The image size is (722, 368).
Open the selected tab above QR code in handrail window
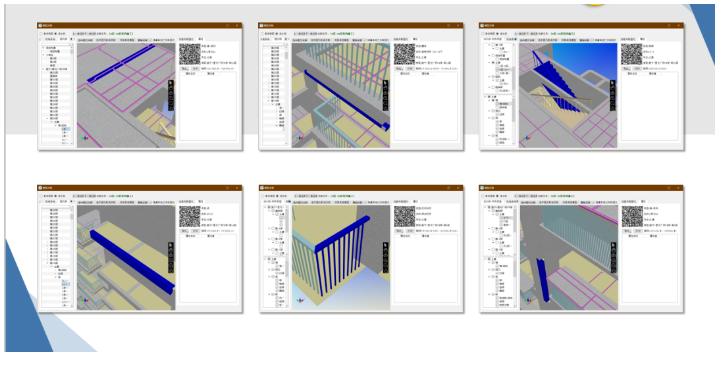[415, 40]
